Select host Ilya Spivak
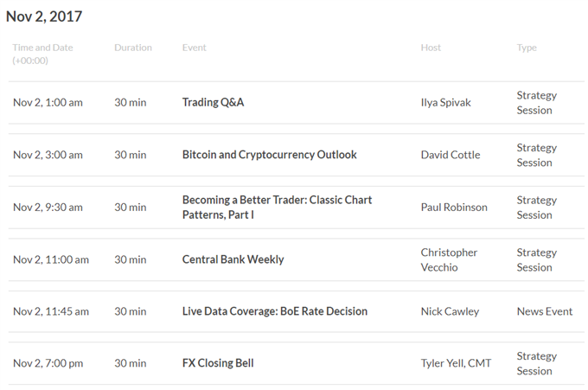This screenshot has height=390, width=588. pyautogui.click(x=445, y=103)
